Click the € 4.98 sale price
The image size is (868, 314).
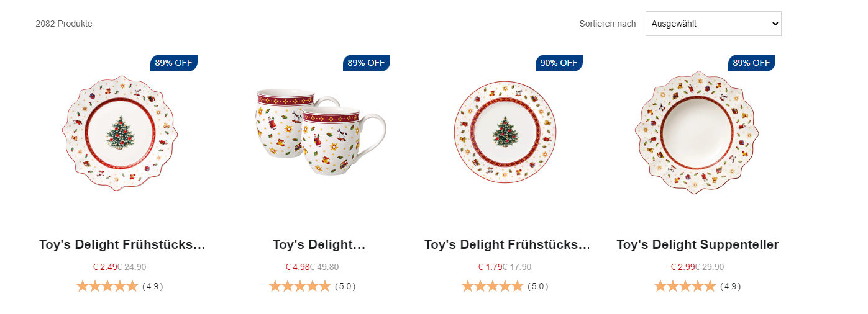297,267
